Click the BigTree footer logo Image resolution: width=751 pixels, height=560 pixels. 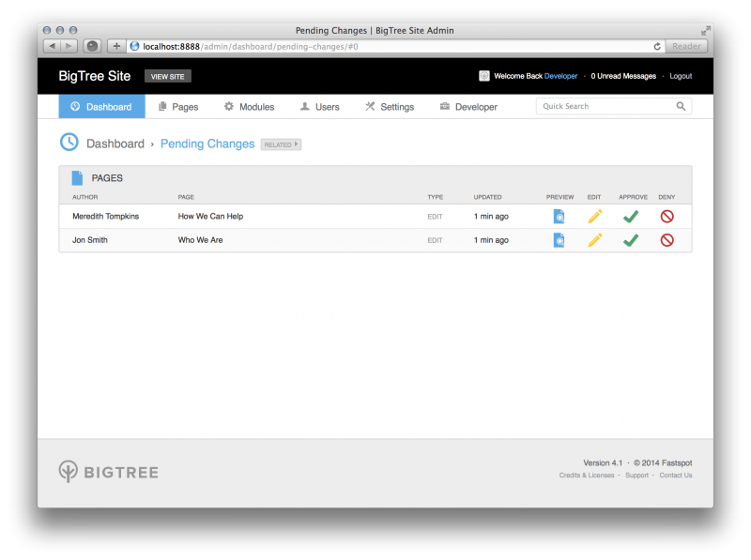click(109, 472)
